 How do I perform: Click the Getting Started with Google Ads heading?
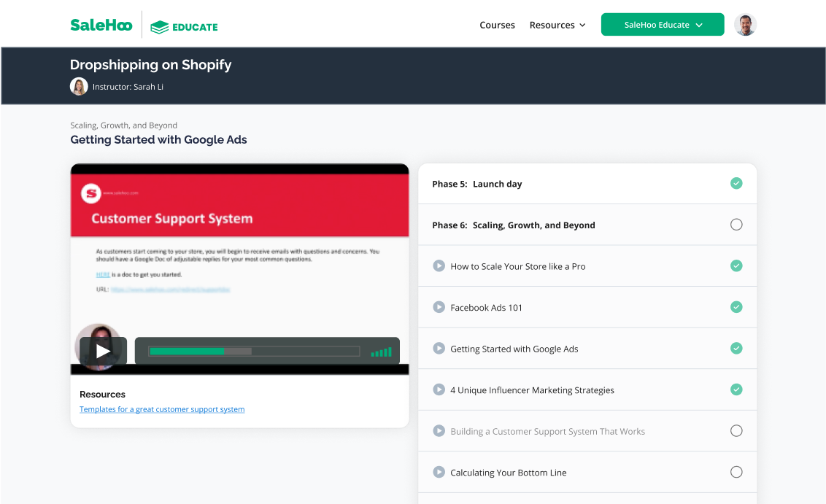click(x=158, y=139)
